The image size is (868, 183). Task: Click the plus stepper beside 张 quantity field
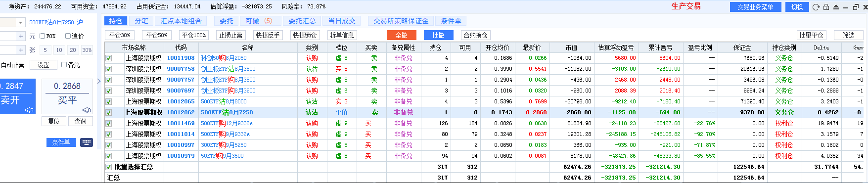[21, 50]
